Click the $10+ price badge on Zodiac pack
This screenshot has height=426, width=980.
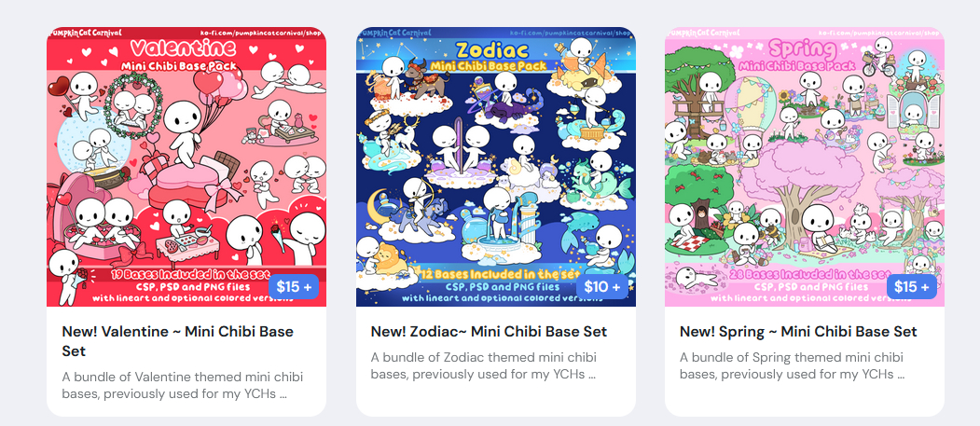[x=602, y=287]
